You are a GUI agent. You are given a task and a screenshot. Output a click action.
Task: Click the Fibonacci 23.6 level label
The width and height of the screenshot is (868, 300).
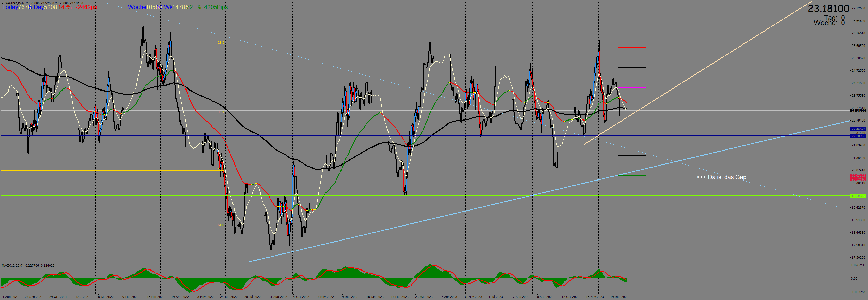coord(220,43)
